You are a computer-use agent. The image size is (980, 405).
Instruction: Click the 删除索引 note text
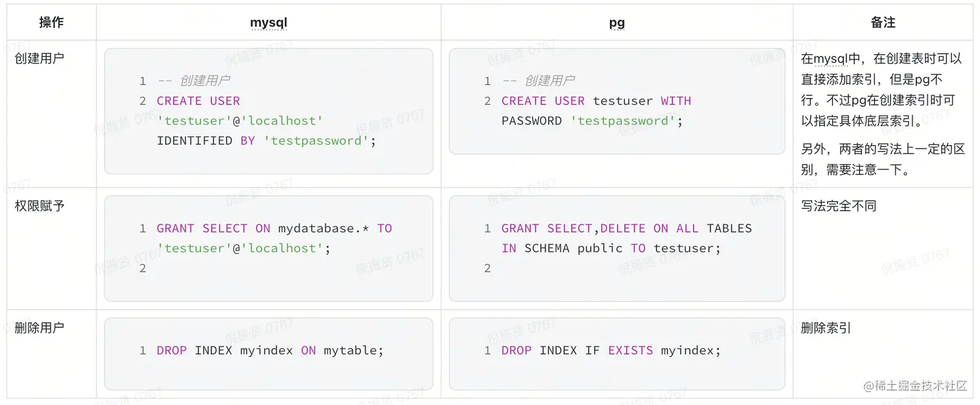tap(826, 328)
